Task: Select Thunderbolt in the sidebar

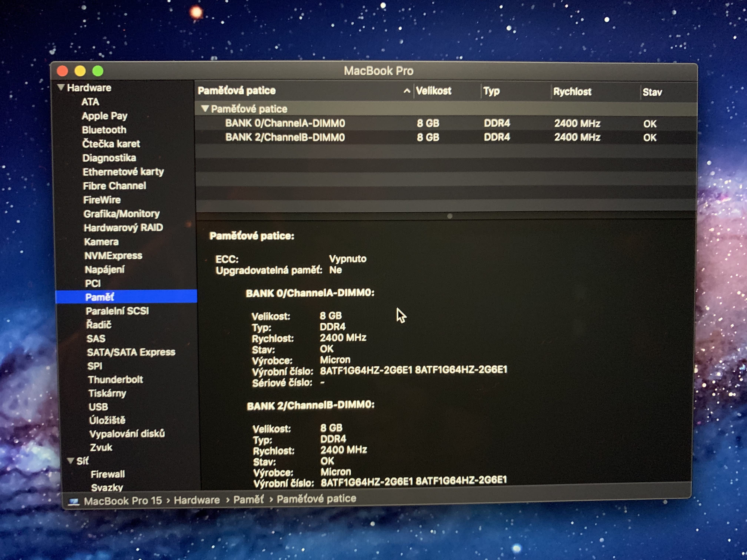Action: pos(115,380)
